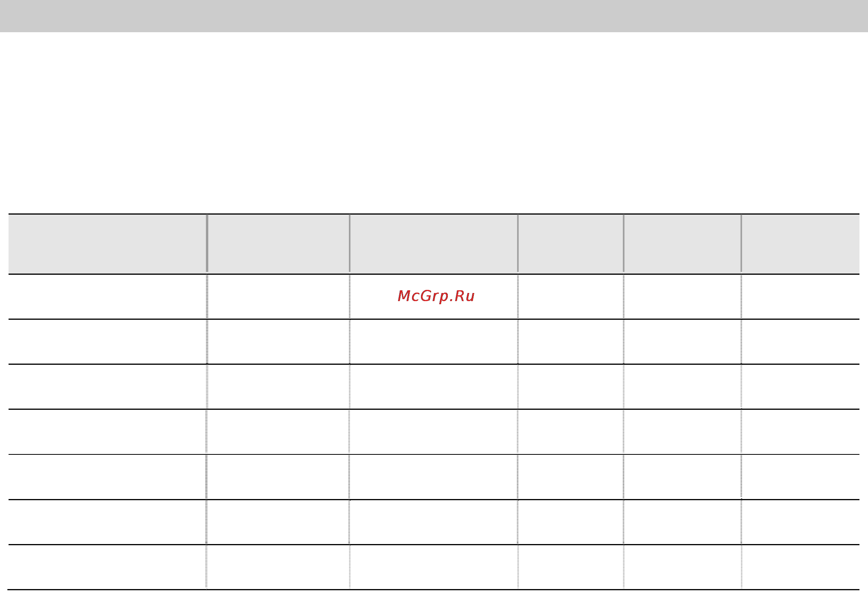This screenshot has height=591, width=868.
Task: Click fourth body row cell in fourth column
Action: click(571, 432)
